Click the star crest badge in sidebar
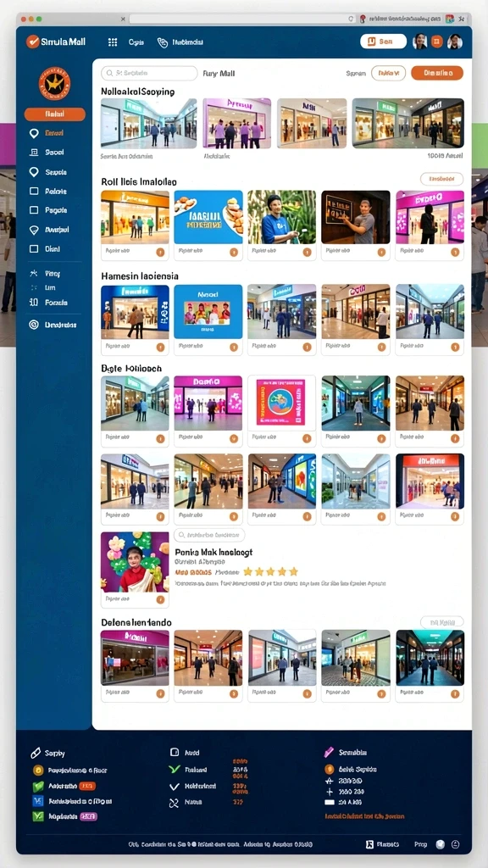Viewport: 488px width, 868px height. pos(54,84)
